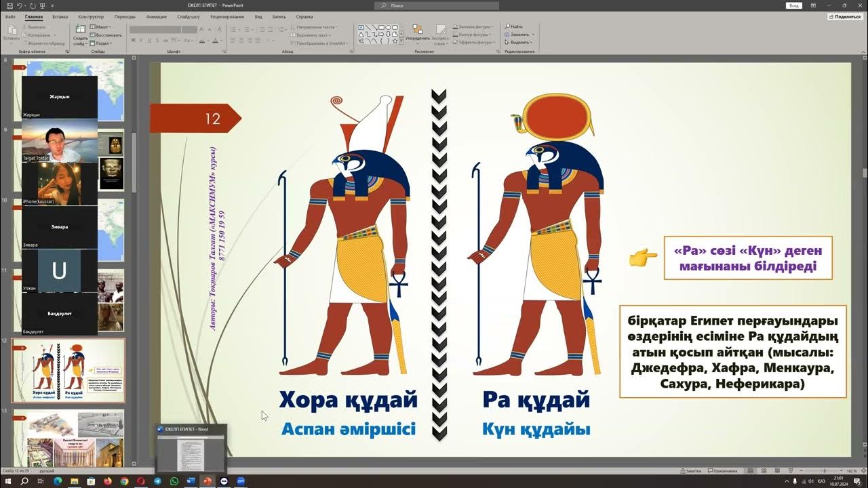Start slideshow from quick access toolbar

(42, 5)
